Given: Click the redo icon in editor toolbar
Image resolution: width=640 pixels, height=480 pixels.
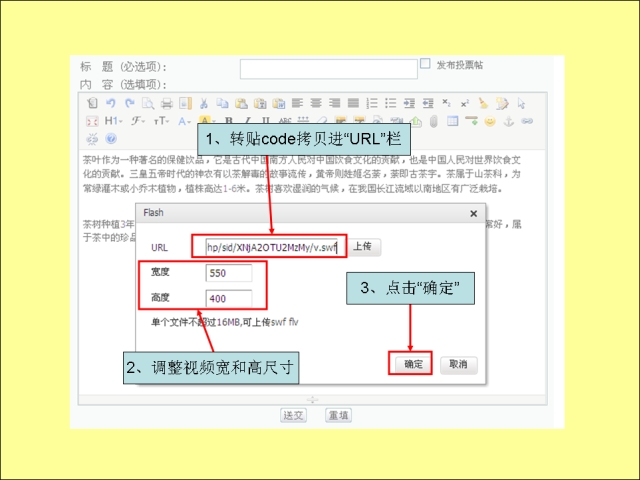Looking at the screenshot, I should [128, 103].
